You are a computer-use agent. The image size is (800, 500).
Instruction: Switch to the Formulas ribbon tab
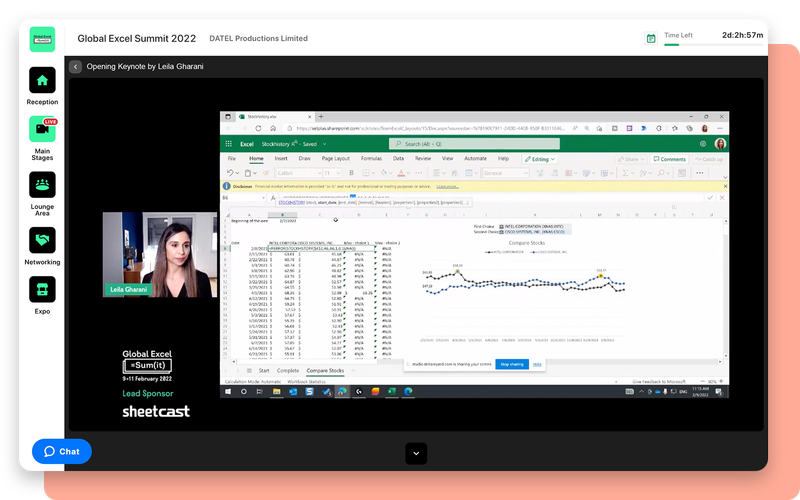pyautogui.click(x=371, y=159)
